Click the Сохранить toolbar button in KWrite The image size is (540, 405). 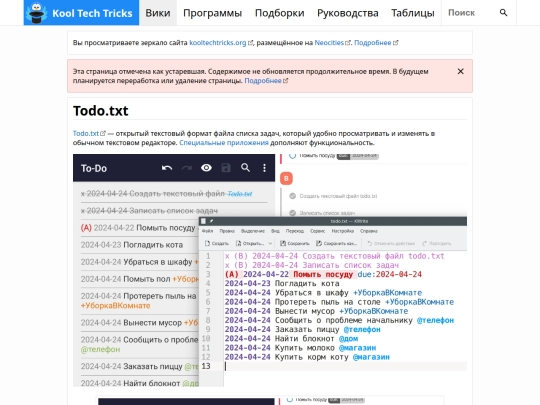point(294,243)
